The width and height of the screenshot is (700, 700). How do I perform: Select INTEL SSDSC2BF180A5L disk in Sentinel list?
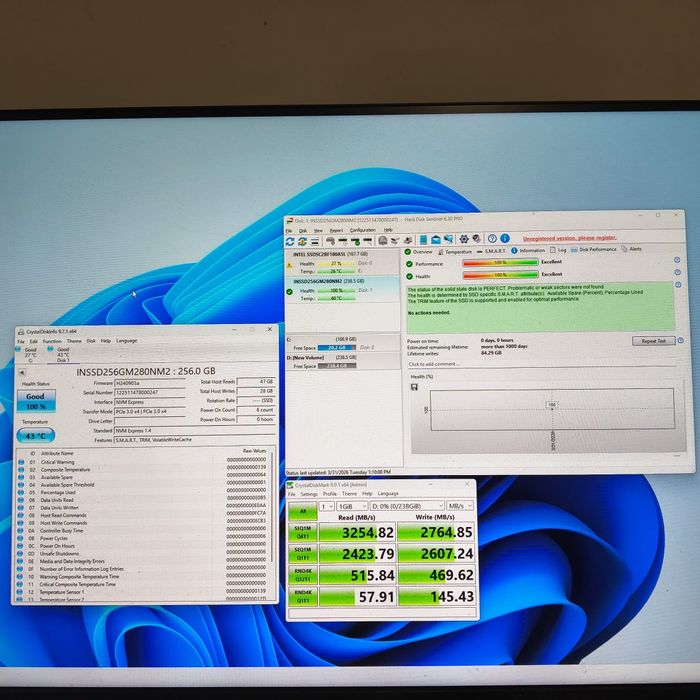(342, 262)
